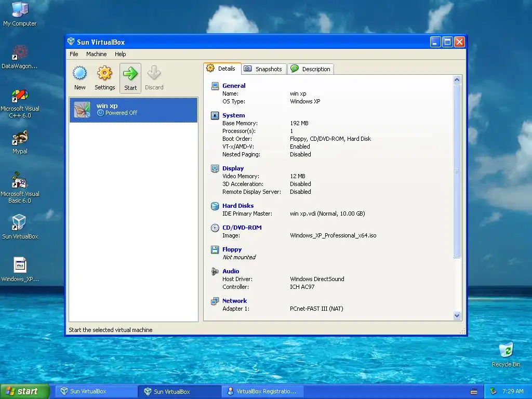Click the System section chip icon

click(x=215, y=115)
